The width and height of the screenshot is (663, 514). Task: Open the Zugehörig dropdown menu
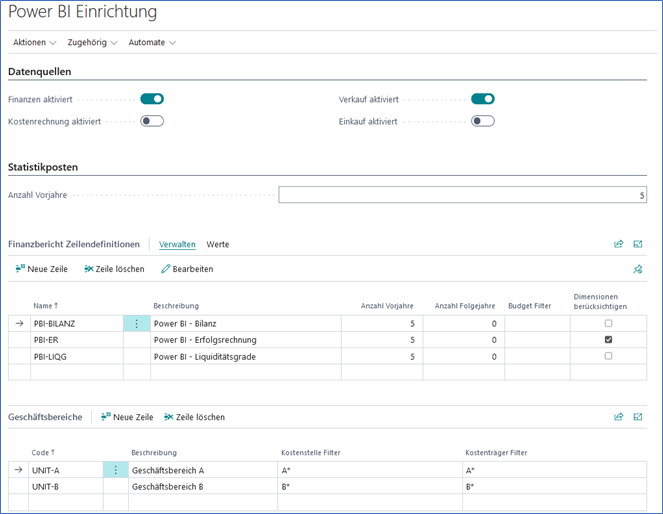pyautogui.click(x=92, y=43)
